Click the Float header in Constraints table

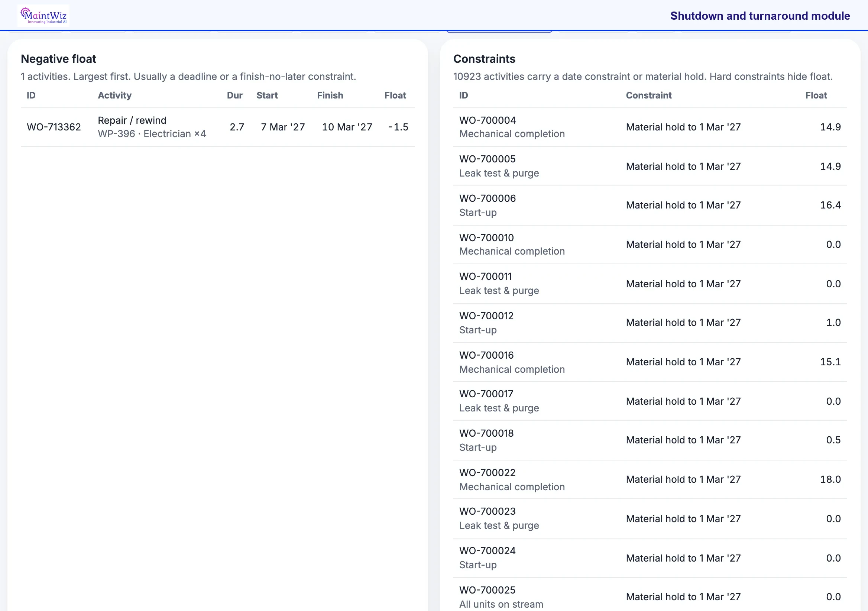tap(816, 95)
